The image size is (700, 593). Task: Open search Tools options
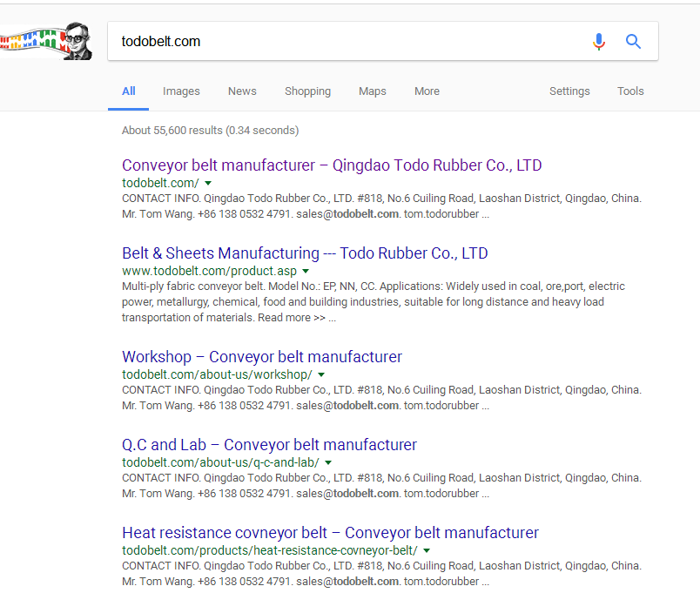click(630, 91)
